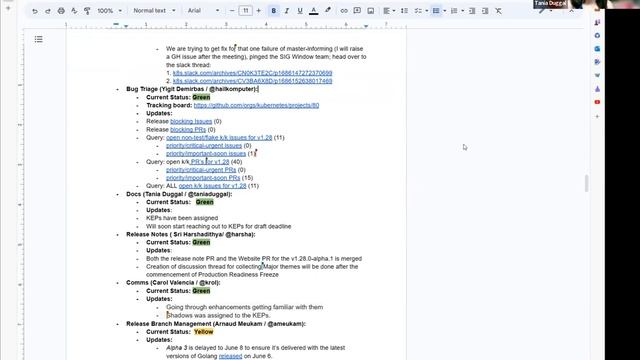The height and width of the screenshot is (360, 640).
Task: Open the Normal text style dropdown
Action: point(154,11)
